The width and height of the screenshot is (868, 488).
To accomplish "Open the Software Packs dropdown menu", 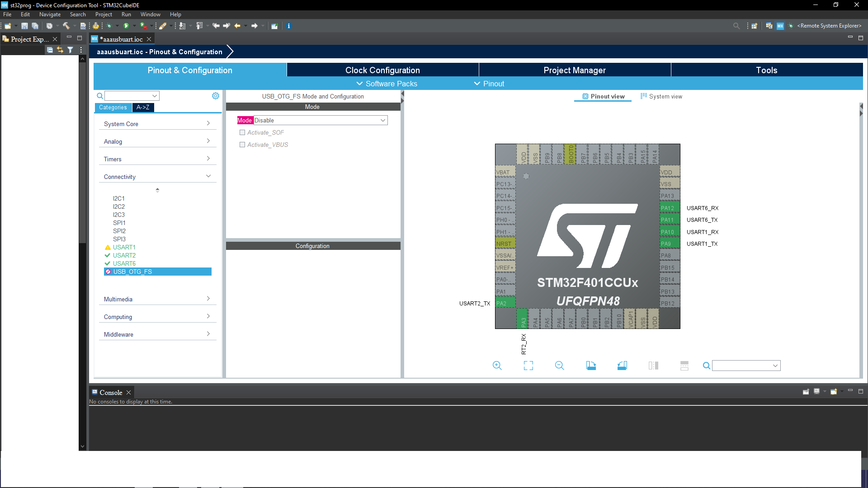I will click(387, 84).
